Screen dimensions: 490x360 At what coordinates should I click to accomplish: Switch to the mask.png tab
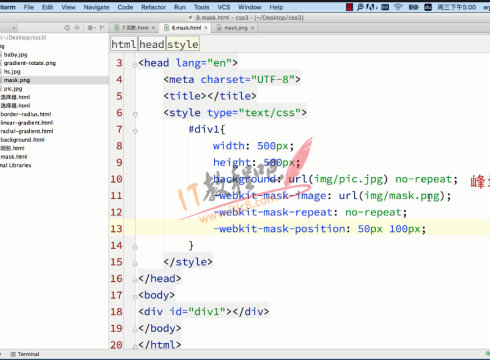[235, 28]
